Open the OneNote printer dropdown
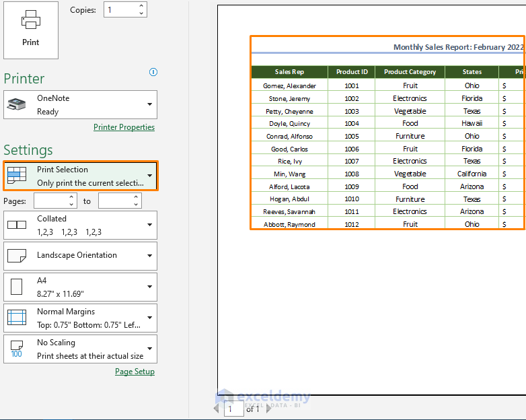Screen dimensions: 526x420 click(149, 104)
